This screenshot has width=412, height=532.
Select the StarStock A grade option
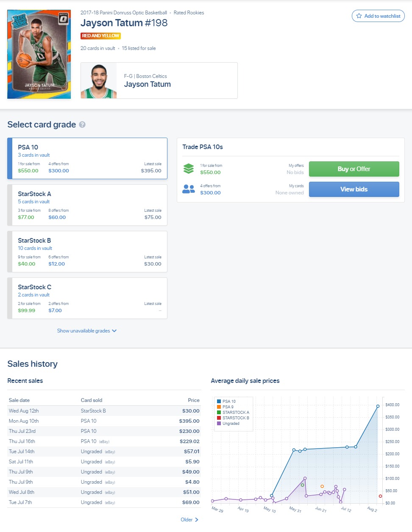[87, 205]
